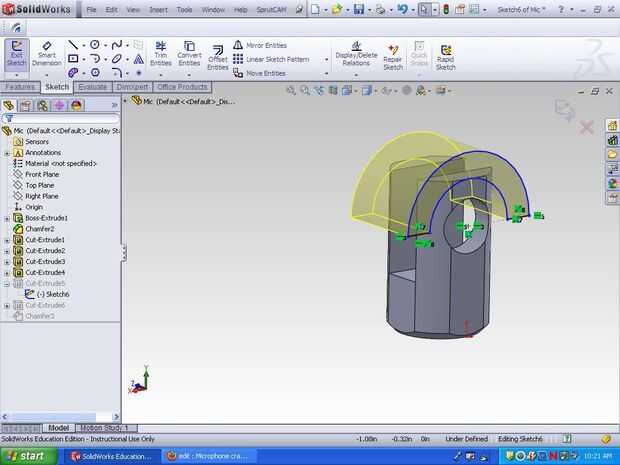The height and width of the screenshot is (465, 620).
Task: Select the Front Plane item
Action: pyautogui.click(x=41, y=174)
